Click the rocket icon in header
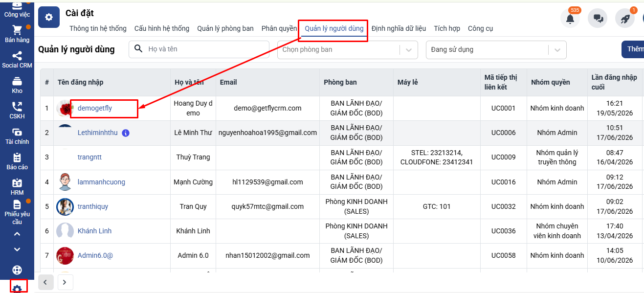The height and width of the screenshot is (293, 644). [x=625, y=19]
